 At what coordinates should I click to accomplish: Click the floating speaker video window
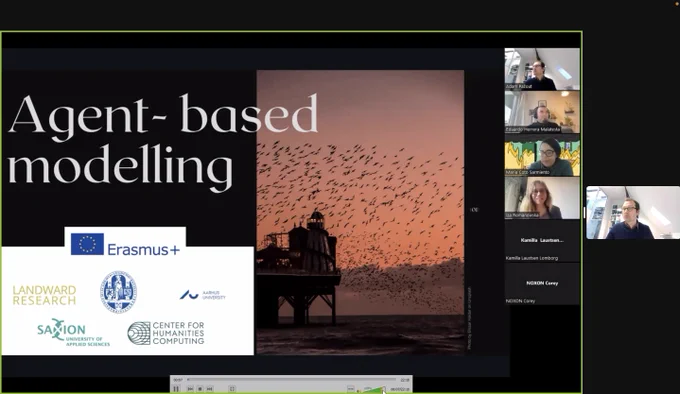pyautogui.click(x=633, y=212)
